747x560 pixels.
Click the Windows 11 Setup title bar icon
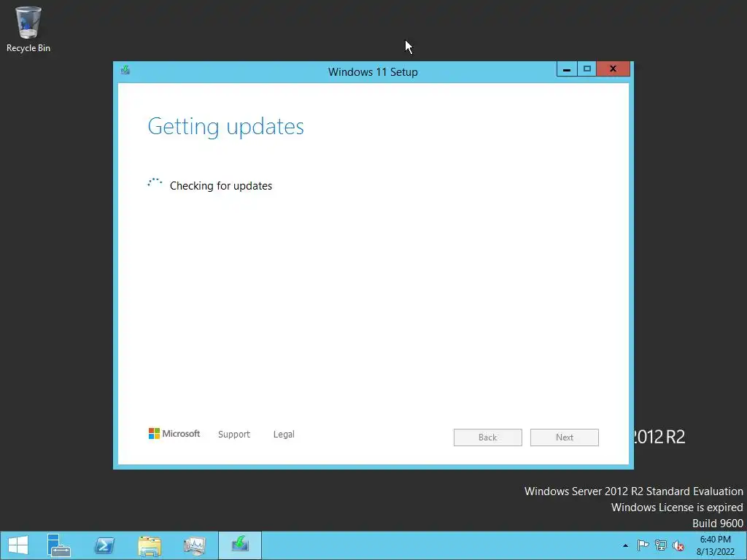click(x=125, y=71)
